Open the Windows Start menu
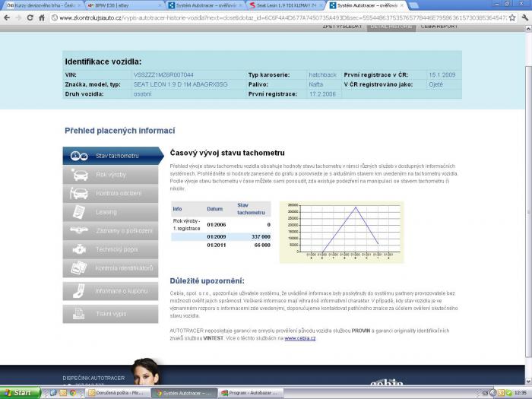 [x=18, y=393]
